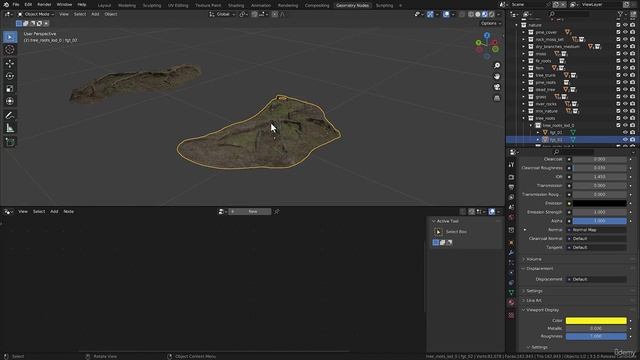640x360 pixels.
Task: Open the Output properties tab
Action: click(511, 187)
